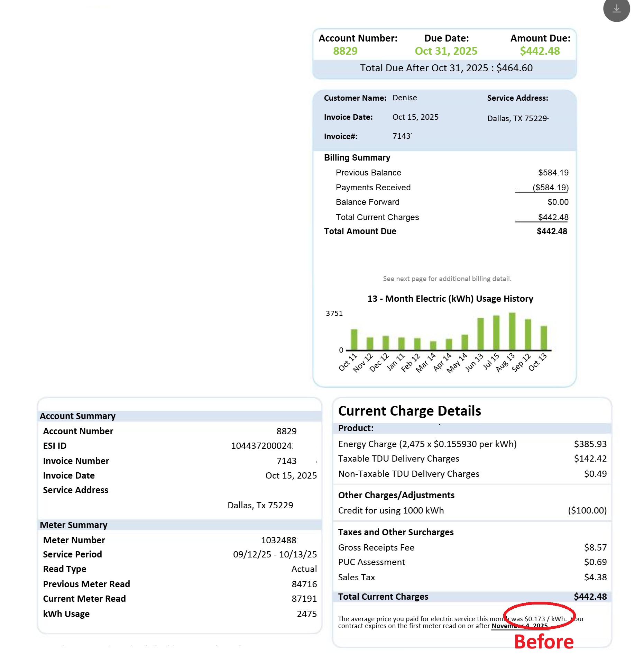The width and height of the screenshot is (644, 663).
Task: Select the Jun 13 bar in usage chart
Action: click(480, 334)
